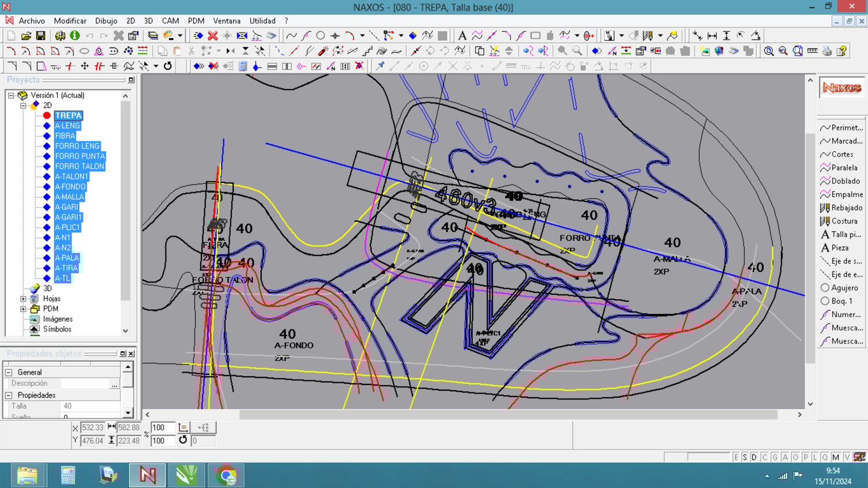Click the rotate circular arrow icon

click(168, 66)
